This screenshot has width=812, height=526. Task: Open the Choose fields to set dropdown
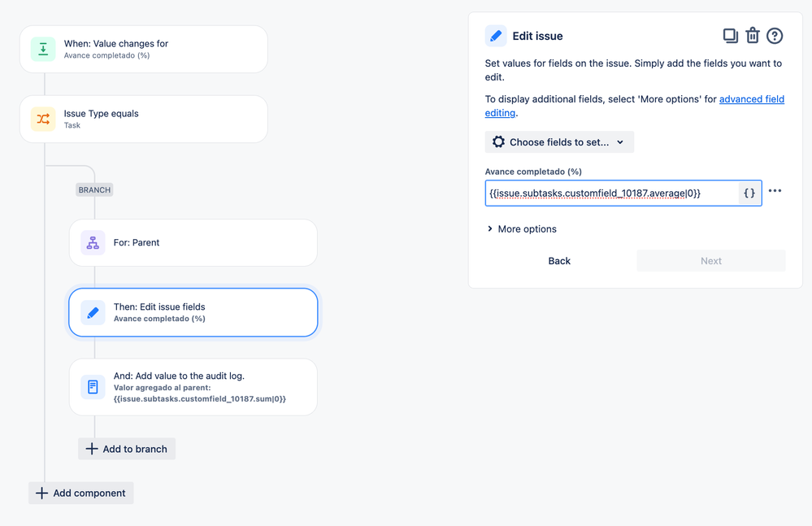tap(559, 141)
